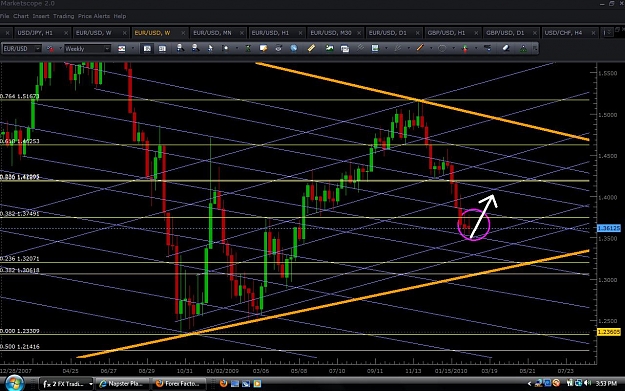
Task: Close the USD/JPY, H1 tab
Action: (x=66, y=33)
